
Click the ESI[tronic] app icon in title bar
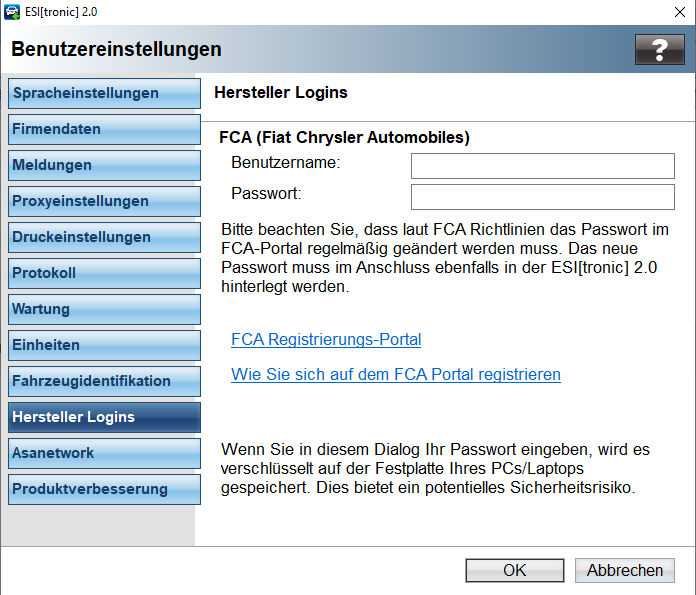(12, 12)
